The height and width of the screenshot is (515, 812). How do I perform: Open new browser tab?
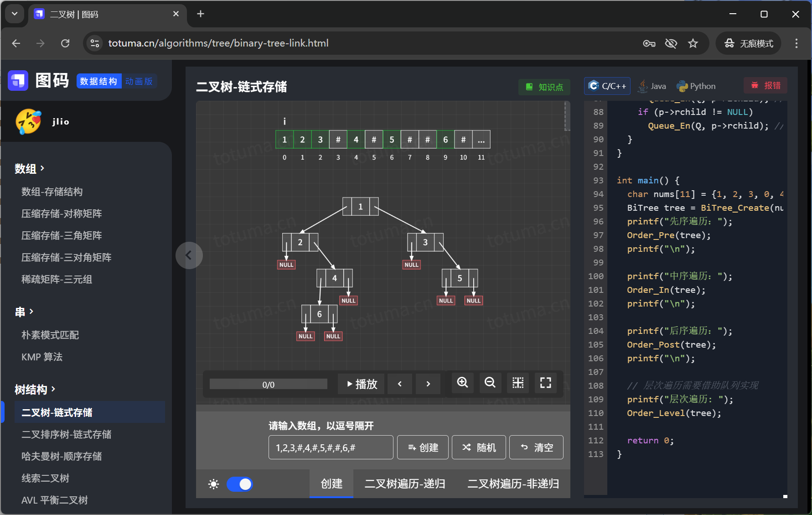[x=201, y=14]
